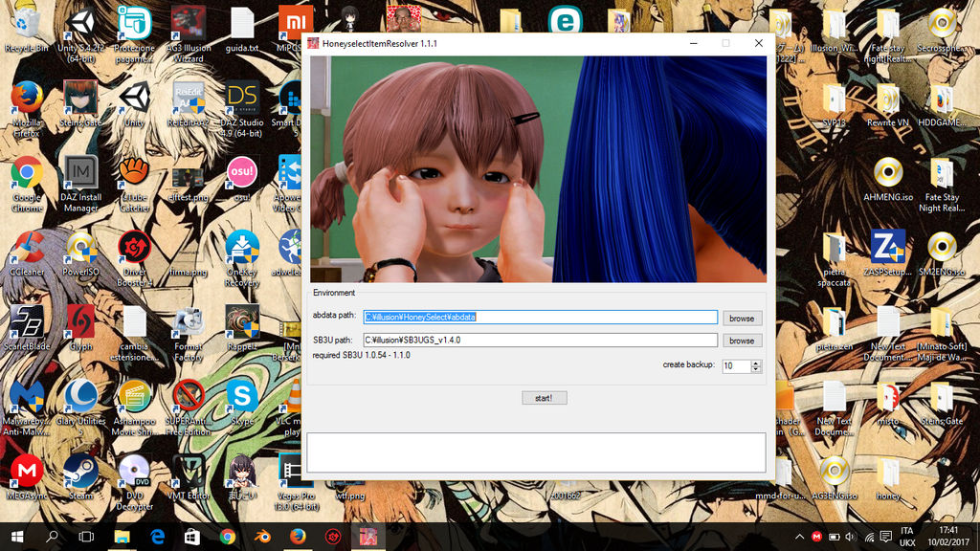The image size is (980, 551).
Task: Select the AG3ENG.iso disc image
Action: [x=835, y=478]
